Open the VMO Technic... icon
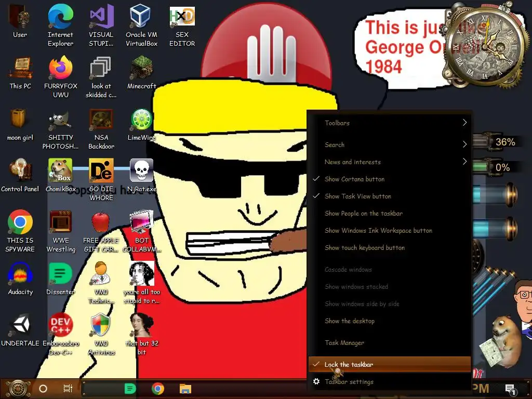 [x=101, y=283]
